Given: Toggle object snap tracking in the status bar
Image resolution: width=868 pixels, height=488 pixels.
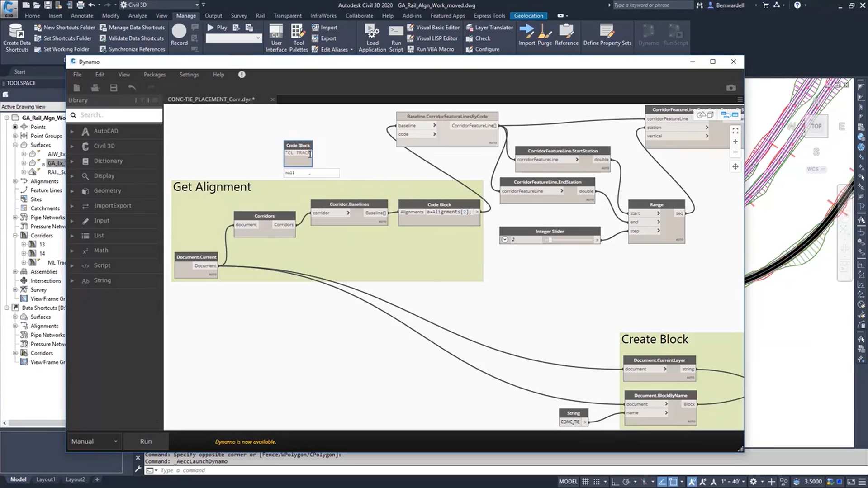Looking at the screenshot, I should (x=662, y=482).
